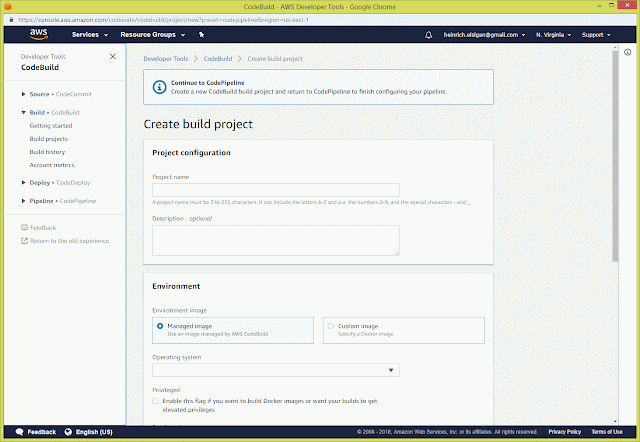Image resolution: width=640 pixels, height=442 pixels.
Task: Open the Privacy Policy link
Action: click(564, 432)
